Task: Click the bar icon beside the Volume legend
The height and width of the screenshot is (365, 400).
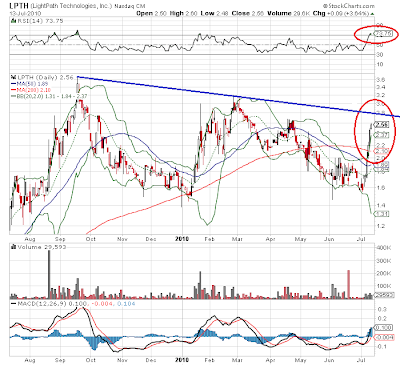Action: [13, 247]
